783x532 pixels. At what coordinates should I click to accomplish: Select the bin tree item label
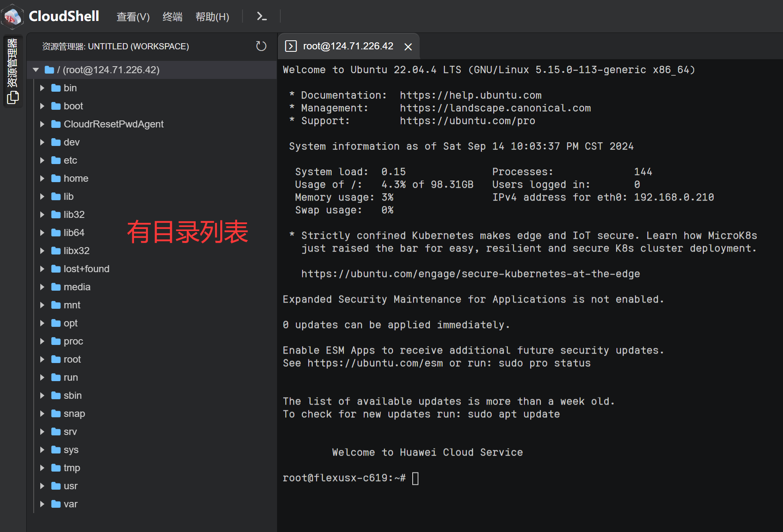70,88
